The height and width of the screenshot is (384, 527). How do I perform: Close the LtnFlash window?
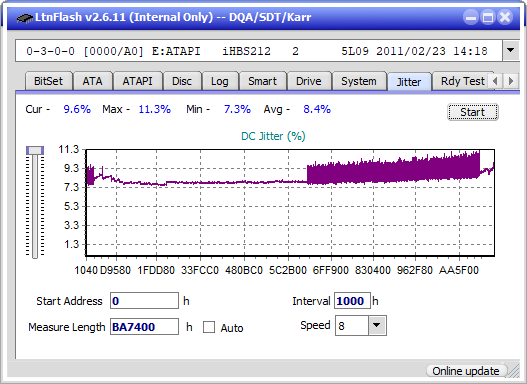point(505,17)
